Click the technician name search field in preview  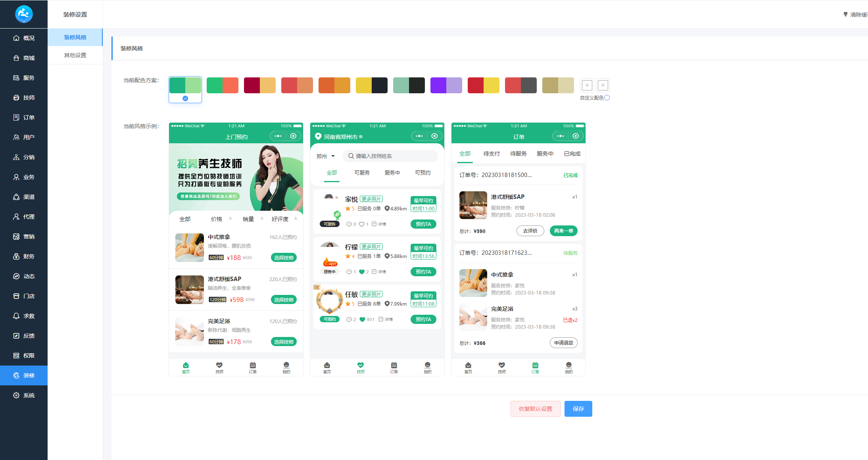(x=391, y=156)
